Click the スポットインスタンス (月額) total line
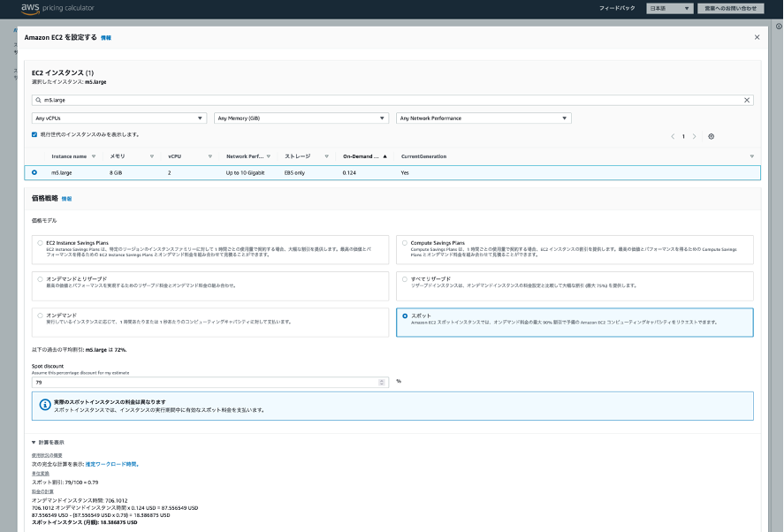This screenshot has width=784, height=532. (85, 522)
